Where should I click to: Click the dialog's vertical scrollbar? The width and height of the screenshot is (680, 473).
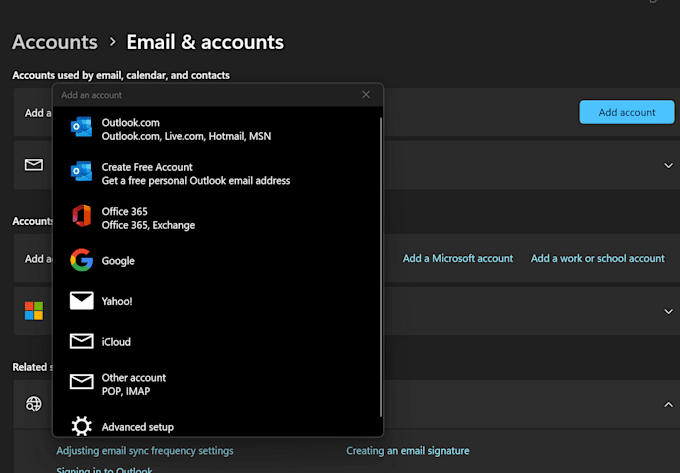pyautogui.click(x=381, y=267)
